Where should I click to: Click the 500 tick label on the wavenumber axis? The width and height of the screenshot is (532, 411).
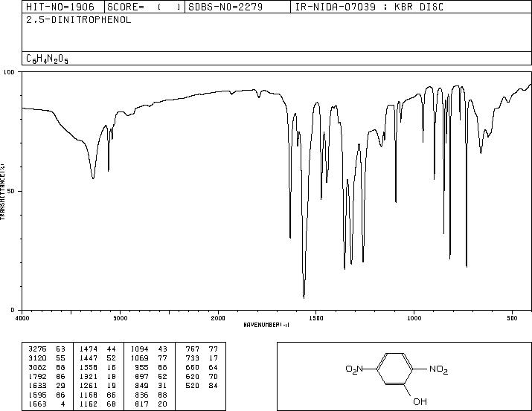point(512,318)
